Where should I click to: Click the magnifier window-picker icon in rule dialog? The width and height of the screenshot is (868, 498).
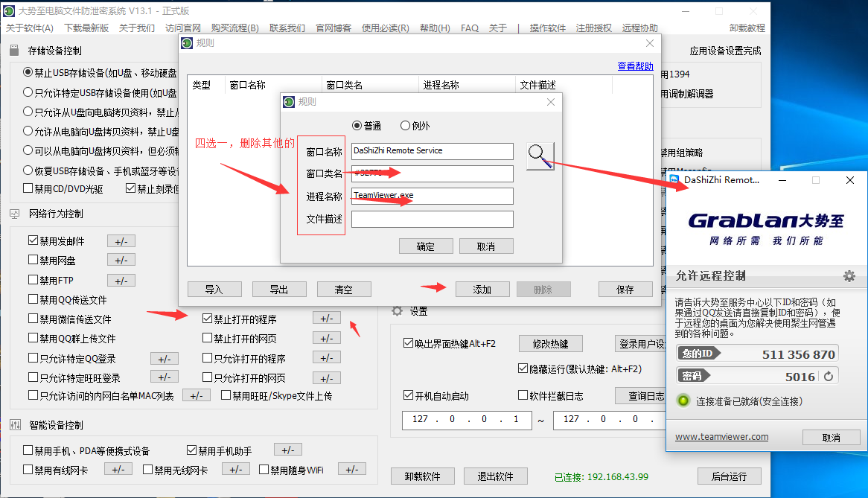click(x=540, y=156)
